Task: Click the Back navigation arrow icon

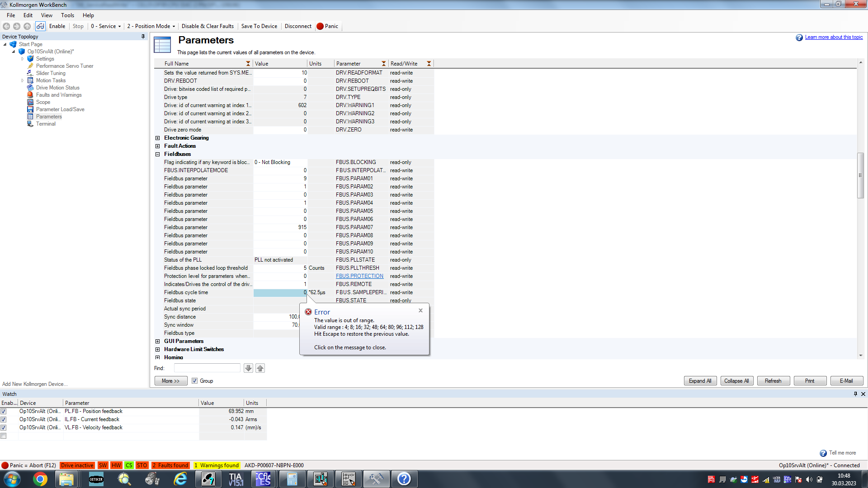Action: click(6, 26)
